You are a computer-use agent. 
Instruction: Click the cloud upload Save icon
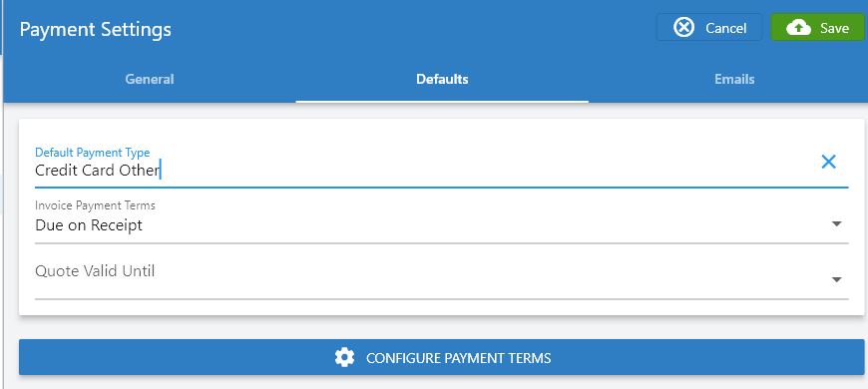coord(799,28)
